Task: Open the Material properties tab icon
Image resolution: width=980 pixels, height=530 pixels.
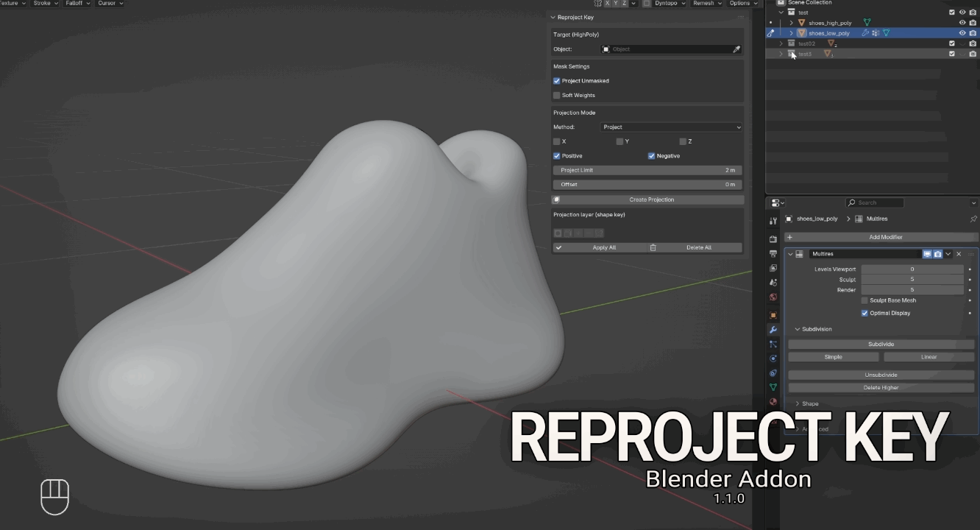Action: pos(773,402)
